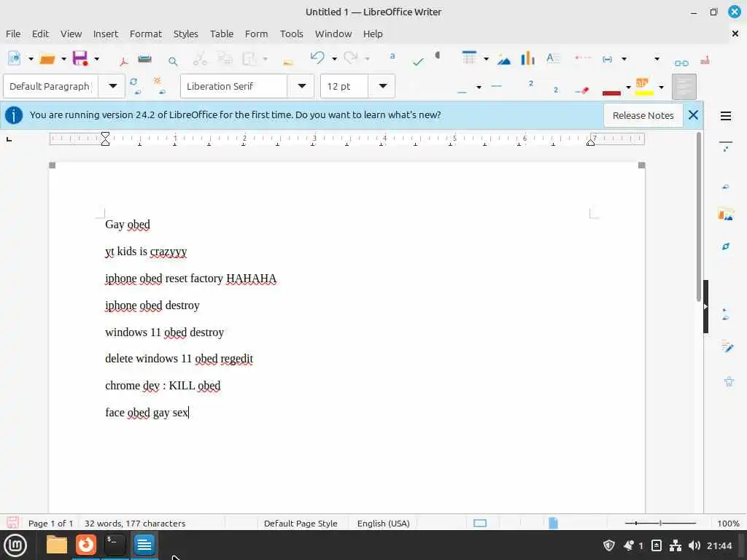Open the Edit menu
The image size is (747, 560).
pos(41,34)
